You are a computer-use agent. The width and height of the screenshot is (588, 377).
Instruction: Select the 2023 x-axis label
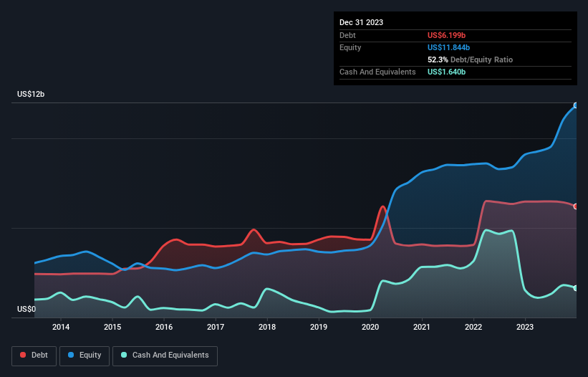[x=525, y=327]
